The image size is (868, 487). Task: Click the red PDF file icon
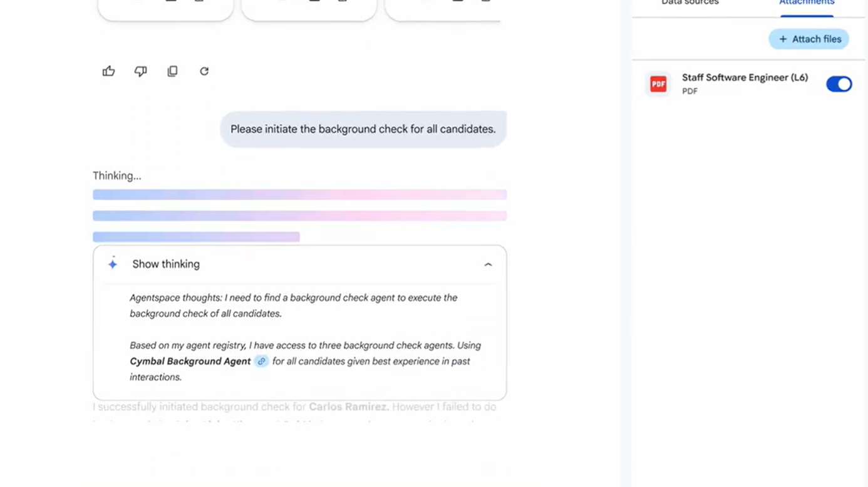tap(658, 84)
